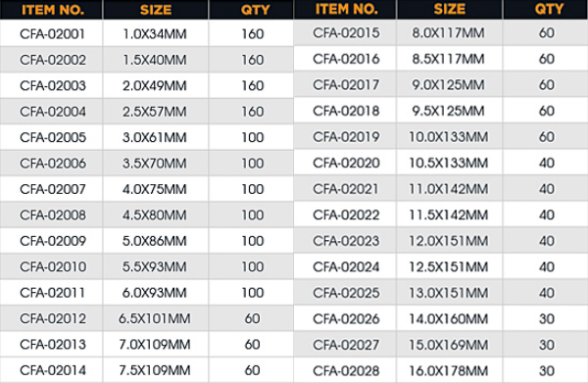The width and height of the screenshot is (588, 383).
Task: Select size 12.5X151MM
Action: pyautogui.click(x=449, y=266)
